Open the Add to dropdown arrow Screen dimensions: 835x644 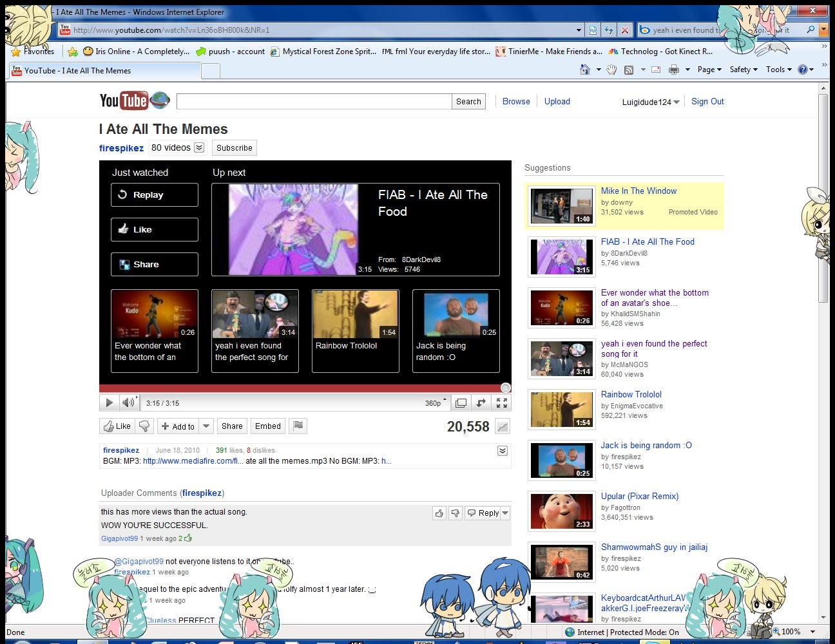click(x=206, y=426)
